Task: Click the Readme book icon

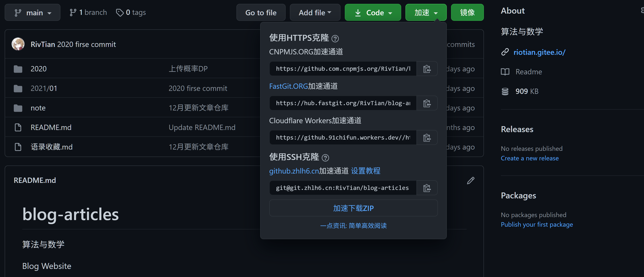Action: click(505, 72)
